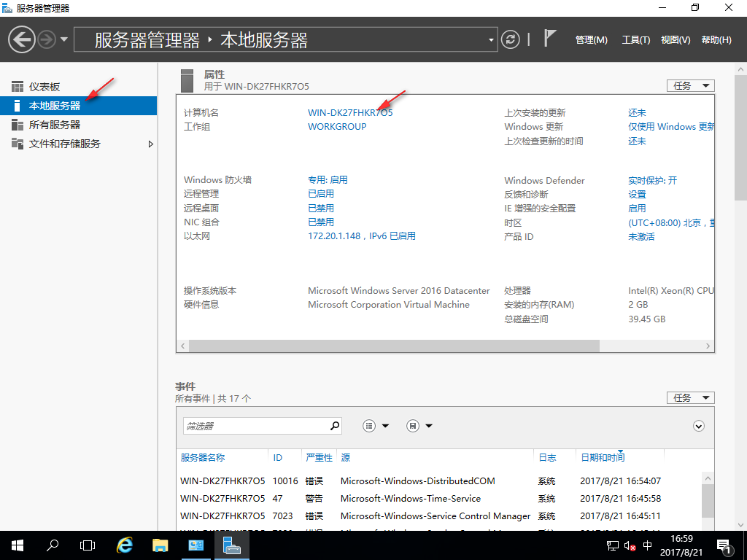The height and width of the screenshot is (560, 747).
Task: Click IE 增强的安全配置 启用 link
Action: (x=637, y=208)
